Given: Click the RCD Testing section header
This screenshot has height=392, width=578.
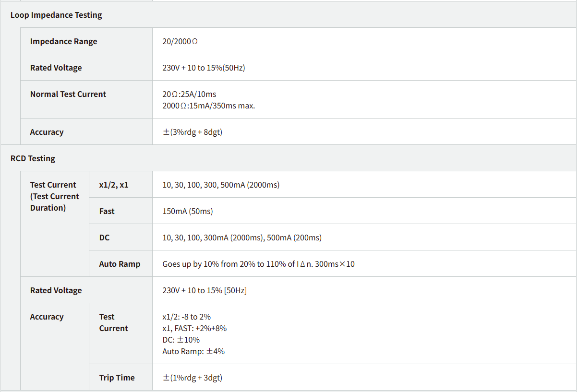Looking at the screenshot, I should (33, 158).
